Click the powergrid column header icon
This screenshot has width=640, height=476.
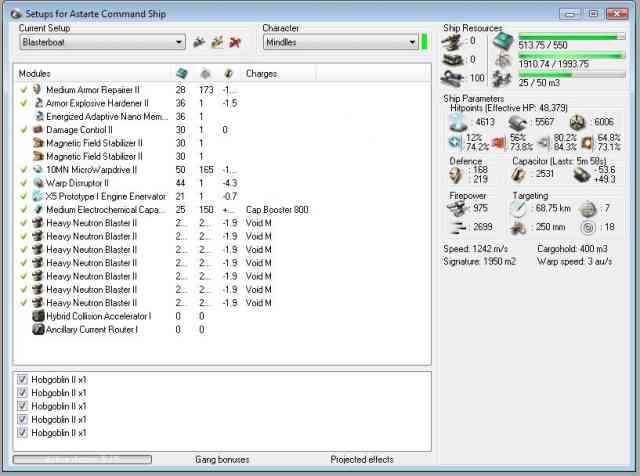click(x=205, y=74)
